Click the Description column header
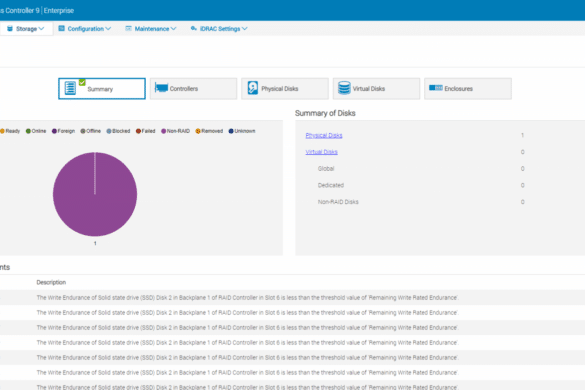This screenshot has height=390, width=585. 51,283
